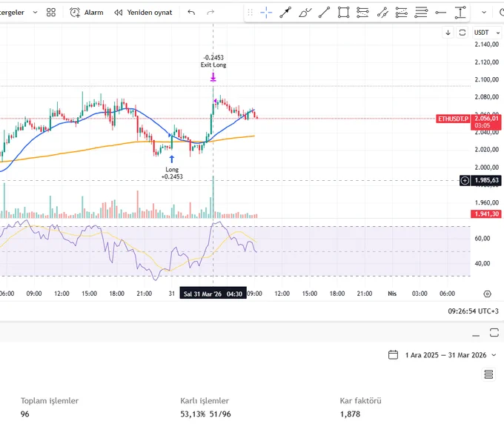Viewport: 504px width, 427px height.
Task: Click the 2.100,00 price axis label
Action: click(487, 79)
